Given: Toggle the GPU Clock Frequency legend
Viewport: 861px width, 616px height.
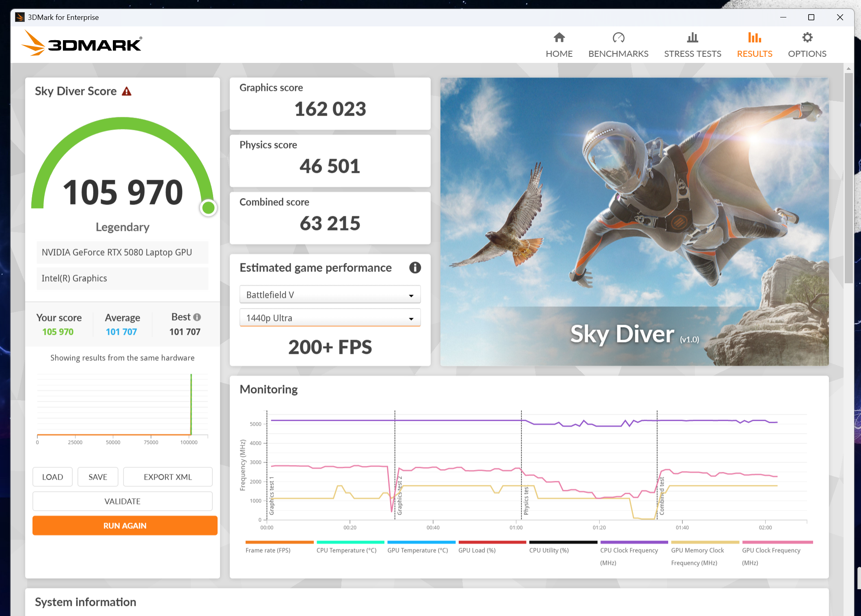Looking at the screenshot, I should pos(777,554).
